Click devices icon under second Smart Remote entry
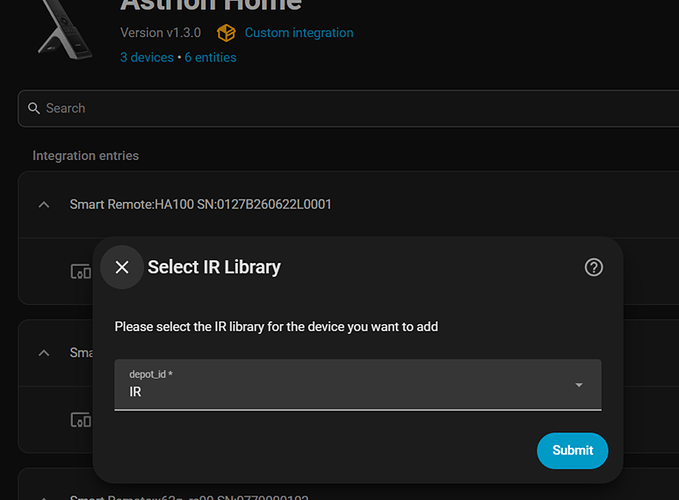 click(x=81, y=419)
